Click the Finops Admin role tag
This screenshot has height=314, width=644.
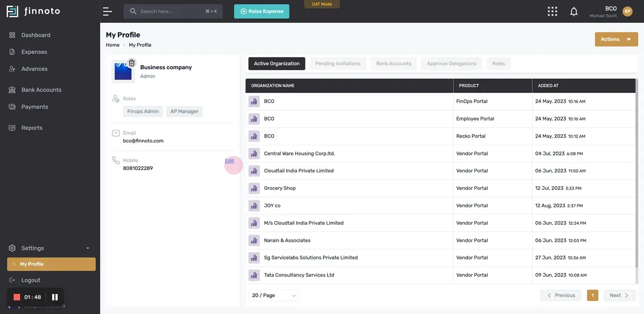(143, 111)
